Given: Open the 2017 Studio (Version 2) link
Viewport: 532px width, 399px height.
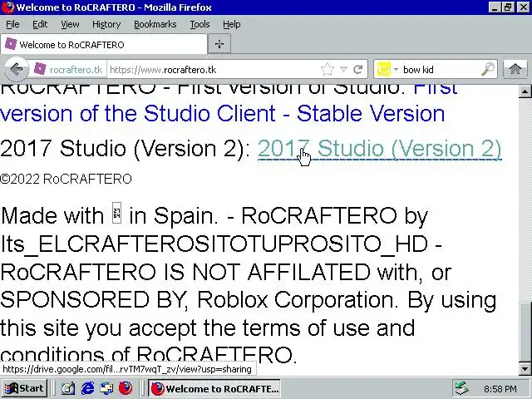Looking at the screenshot, I should click(379, 149).
